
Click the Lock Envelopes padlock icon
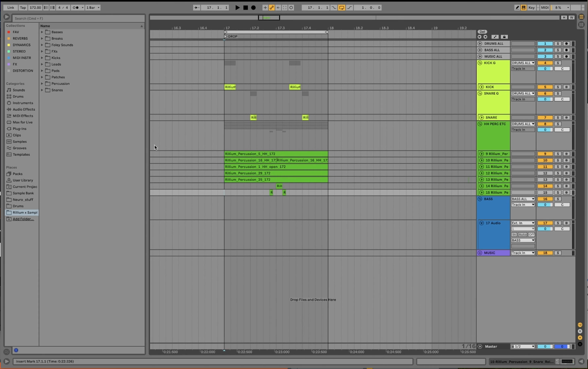click(504, 37)
